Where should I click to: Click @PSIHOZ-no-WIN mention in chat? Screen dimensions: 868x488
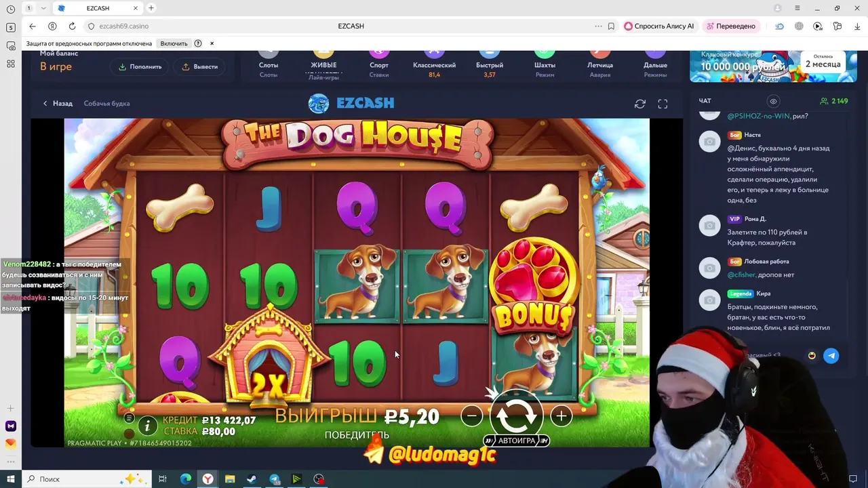coord(758,116)
